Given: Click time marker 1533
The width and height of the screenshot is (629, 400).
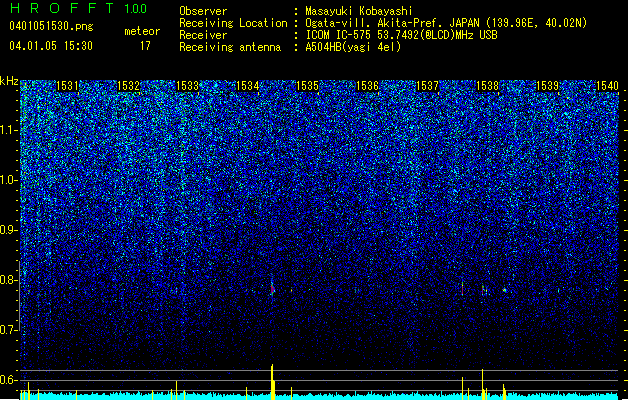Looking at the screenshot, I should (188, 86).
